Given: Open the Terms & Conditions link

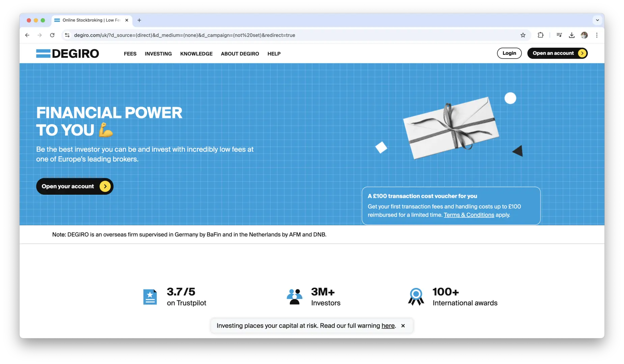Looking at the screenshot, I should [x=469, y=215].
